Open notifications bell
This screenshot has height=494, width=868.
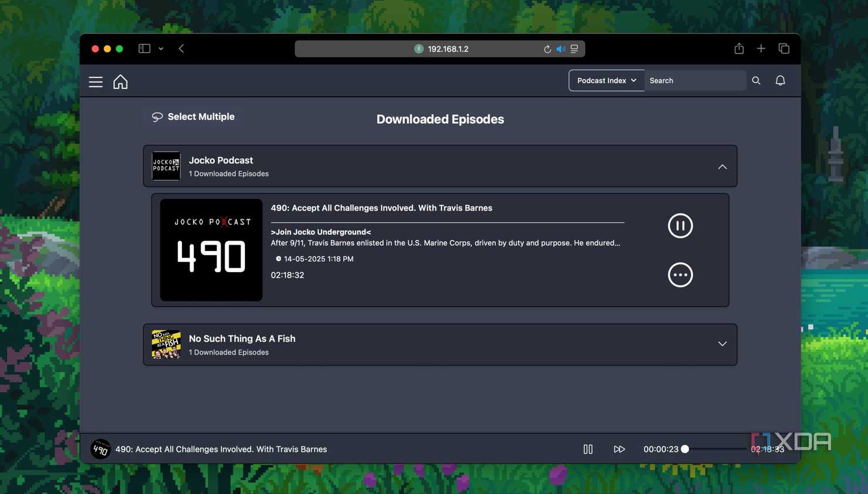[x=780, y=81]
